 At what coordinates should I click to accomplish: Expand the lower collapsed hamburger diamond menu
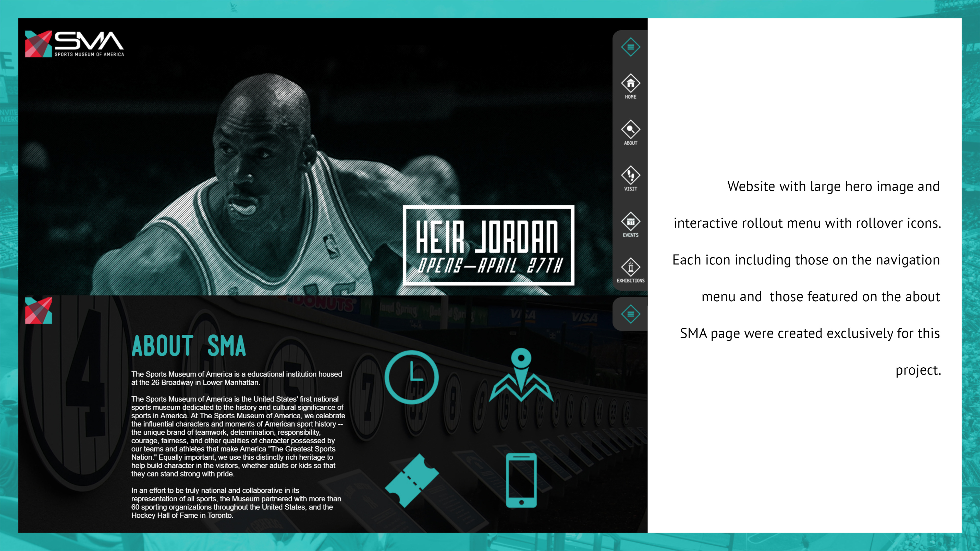[630, 314]
